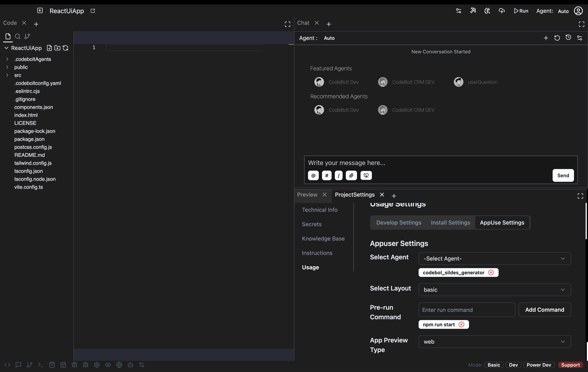Select the AppUse Settings tab
Viewport: 588px width, 372px height.
(502, 222)
